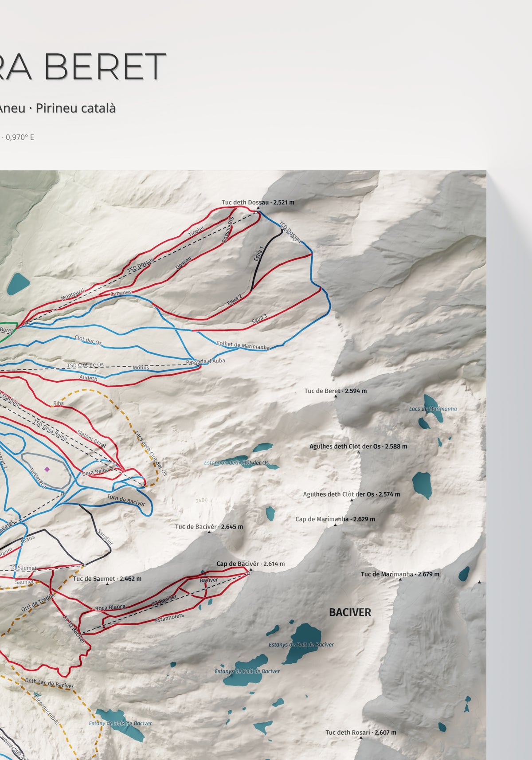The height and width of the screenshot is (760, 532).
Task: Click the '2400' contour elevation label
Action: (x=201, y=500)
